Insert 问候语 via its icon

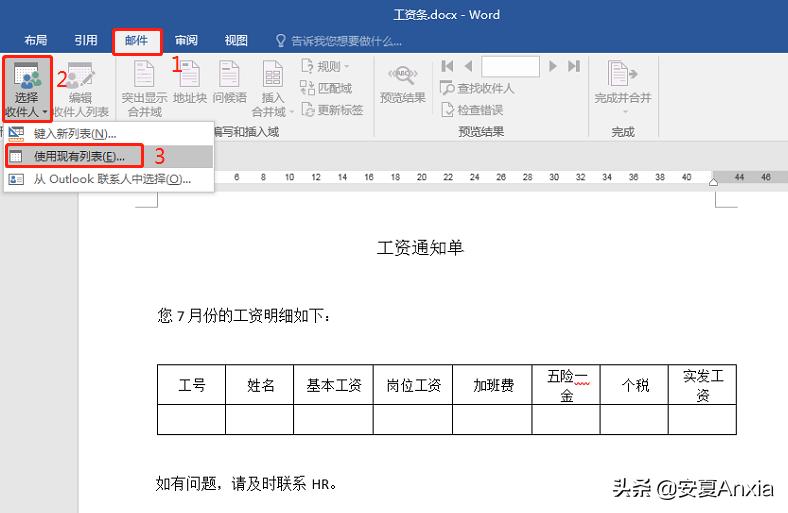click(230, 74)
